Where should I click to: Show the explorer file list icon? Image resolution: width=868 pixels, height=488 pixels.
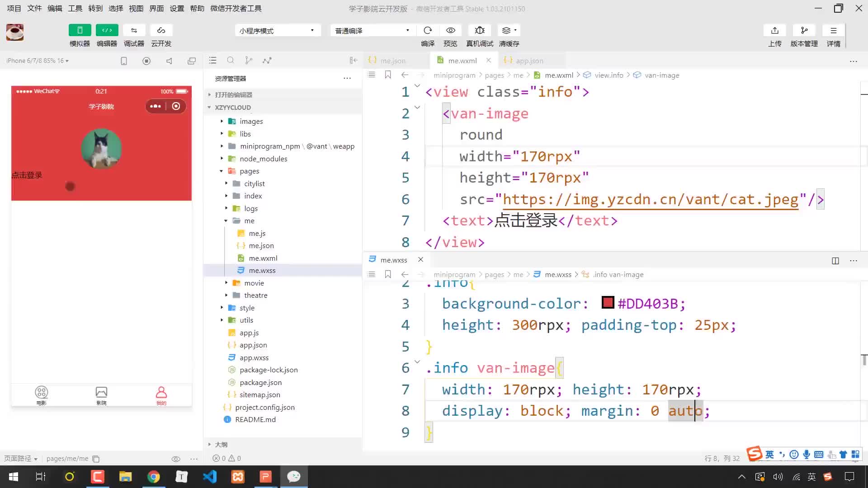[x=213, y=60]
